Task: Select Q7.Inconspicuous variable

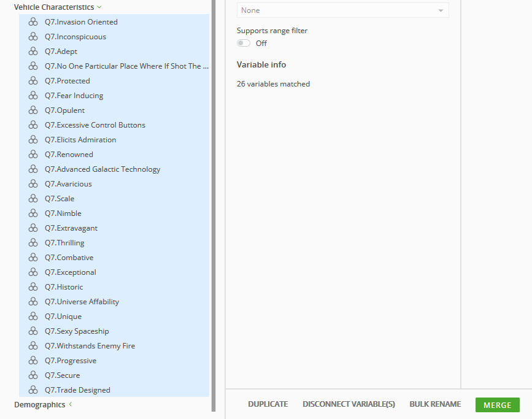Action: coord(114,37)
